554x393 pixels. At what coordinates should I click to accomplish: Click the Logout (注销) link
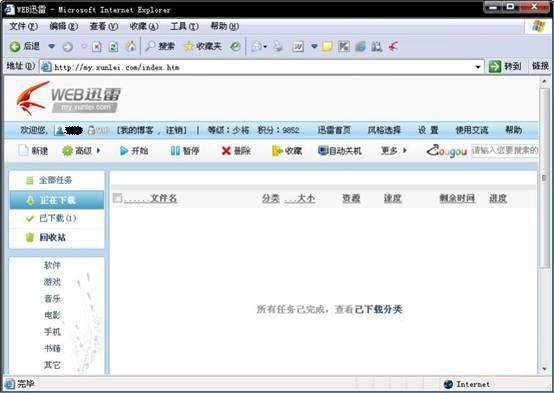[x=175, y=130]
